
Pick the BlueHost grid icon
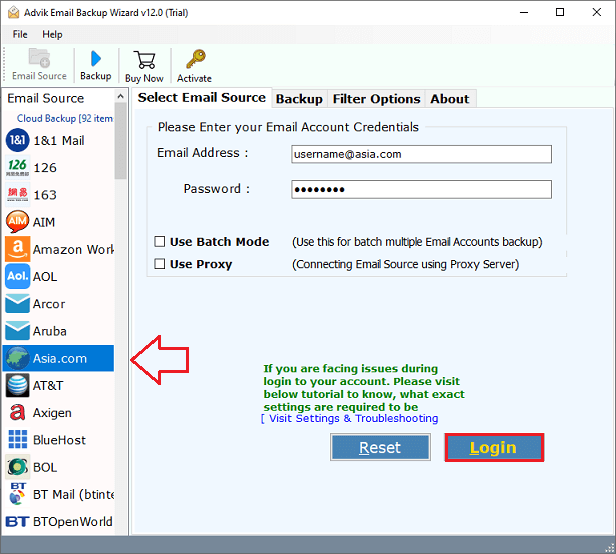click(x=18, y=439)
